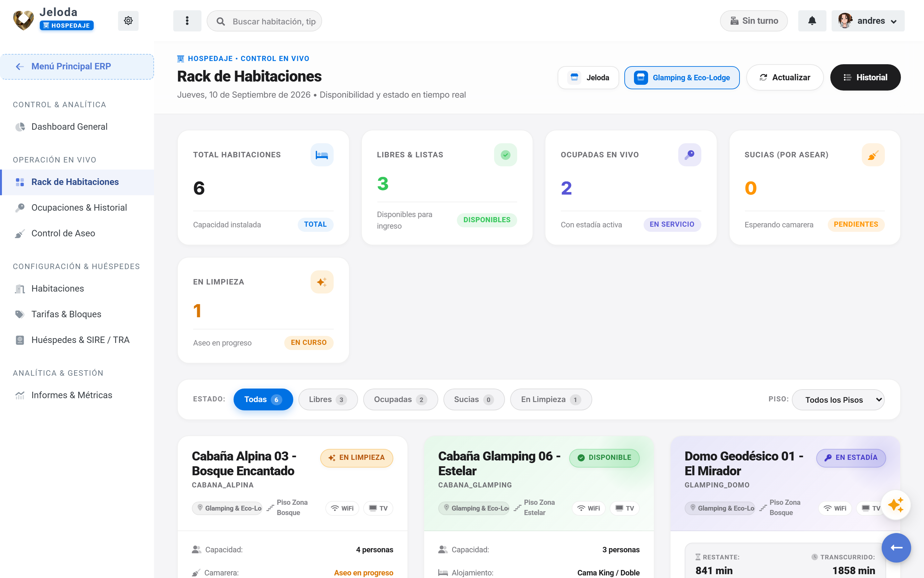This screenshot has width=924, height=578.
Task: Return to Menú Principal ERP
Action: 77,66
